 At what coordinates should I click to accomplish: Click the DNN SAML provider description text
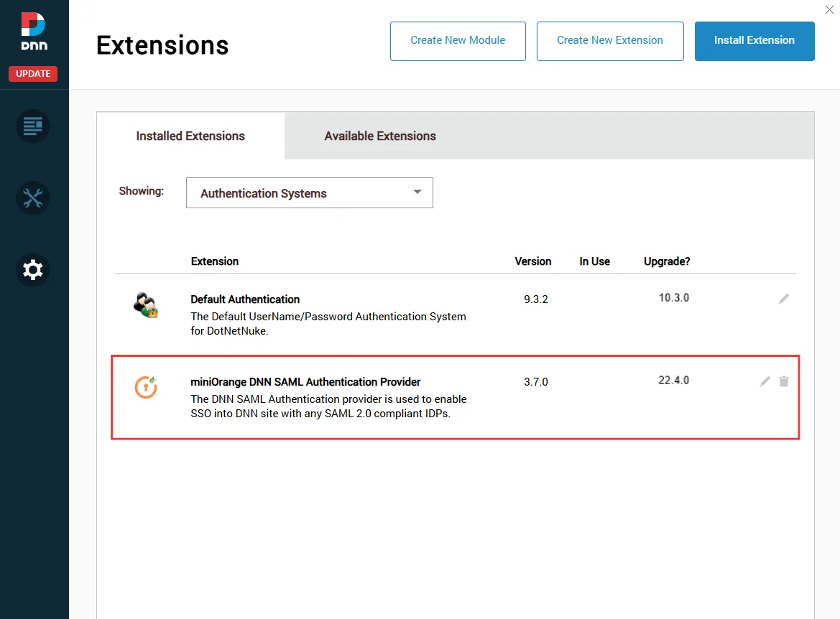click(328, 406)
